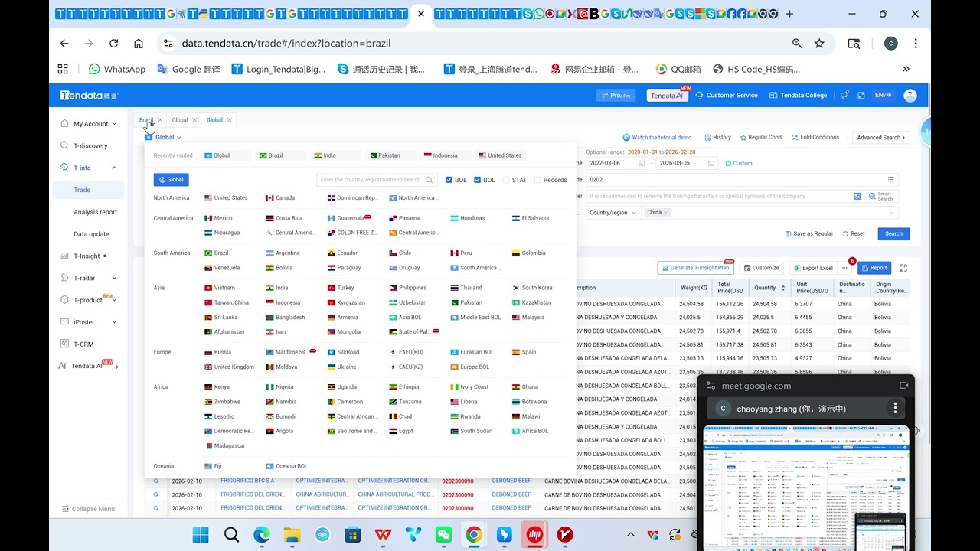Reload the browser page
This screenshot has width=980, height=551.
point(113,44)
